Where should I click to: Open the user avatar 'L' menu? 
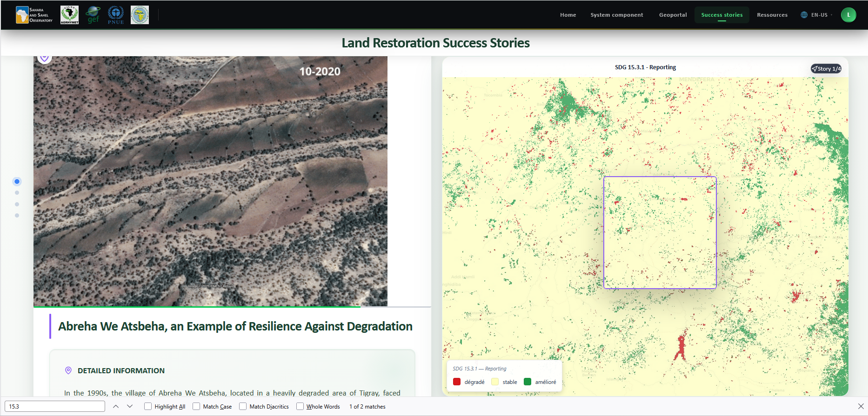848,15
